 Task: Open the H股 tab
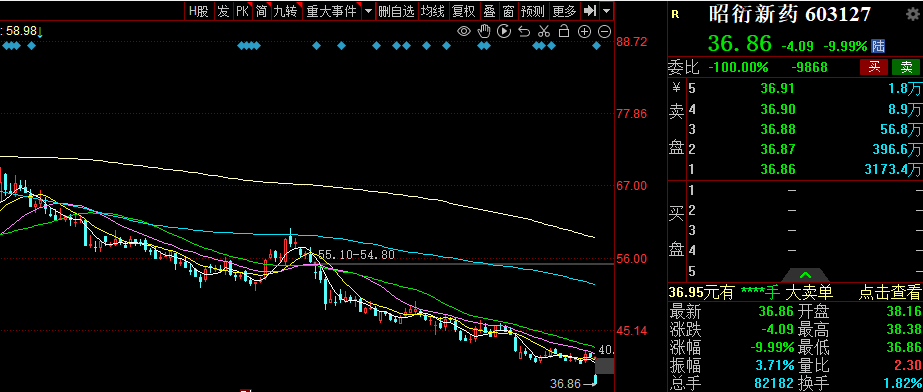(199, 11)
